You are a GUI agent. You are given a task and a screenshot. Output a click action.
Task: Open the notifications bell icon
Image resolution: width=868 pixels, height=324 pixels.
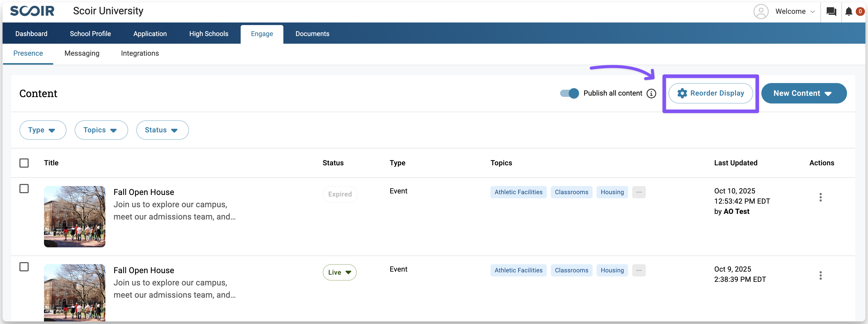849,11
